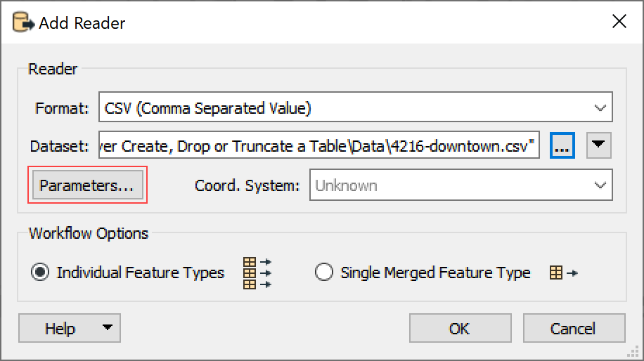
Task: Click the resize grip in dialog corner
Action: (x=633, y=352)
